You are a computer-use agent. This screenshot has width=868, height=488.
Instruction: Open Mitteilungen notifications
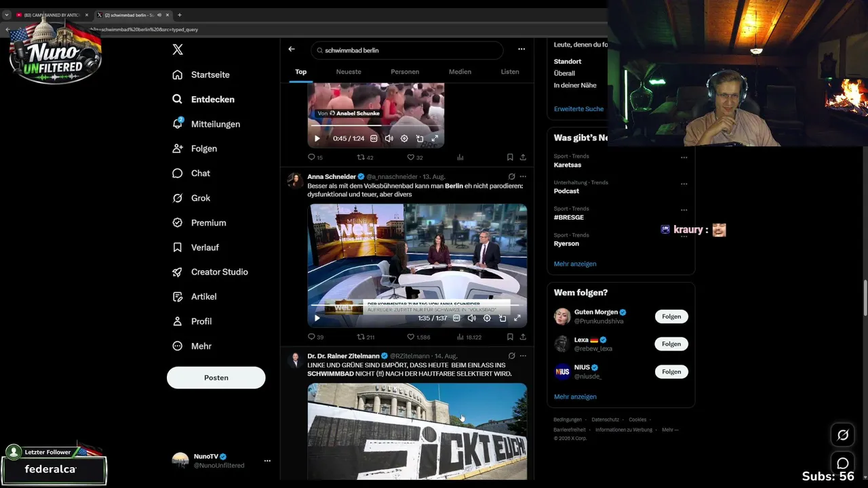coord(206,124)
